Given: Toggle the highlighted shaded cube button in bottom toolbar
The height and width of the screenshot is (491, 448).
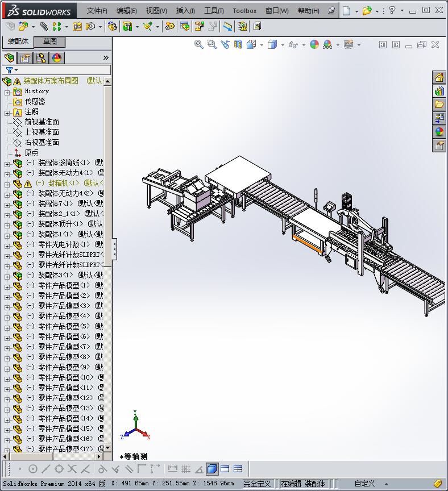Looking at the screenshot, I should [212, 469].
